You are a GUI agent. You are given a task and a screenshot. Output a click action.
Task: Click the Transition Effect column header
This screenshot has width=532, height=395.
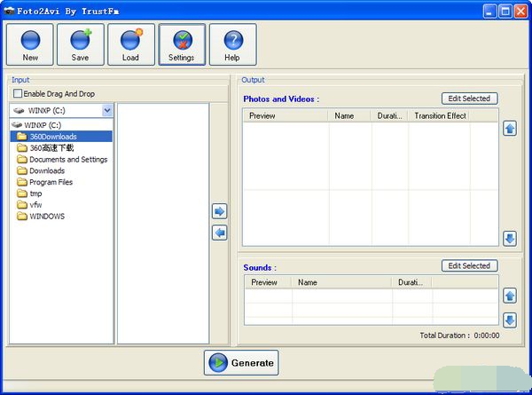pyautogui.click(x=440, y=116)
